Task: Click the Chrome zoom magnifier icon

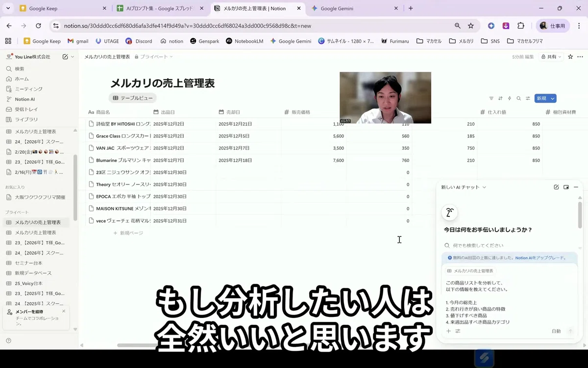Action: point(457,26)
